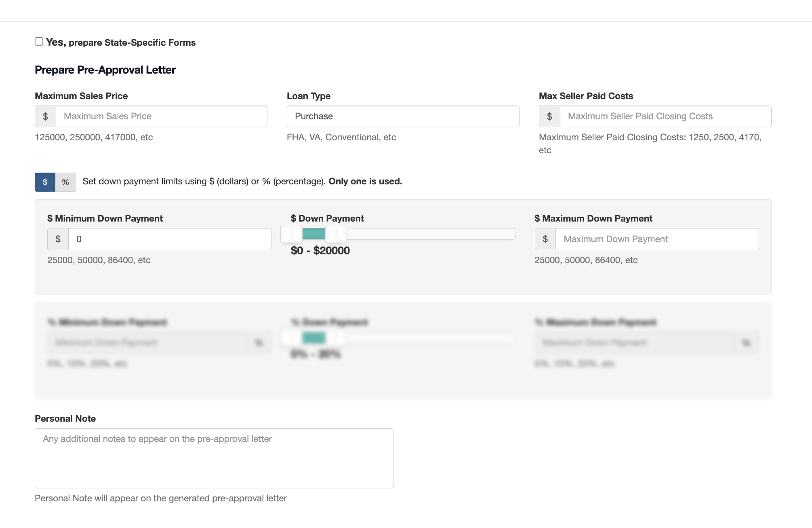Click dollar sign icon beside Maximum Sales Price
Viewport: 812px width, 528px height.
tap(45, 116)
